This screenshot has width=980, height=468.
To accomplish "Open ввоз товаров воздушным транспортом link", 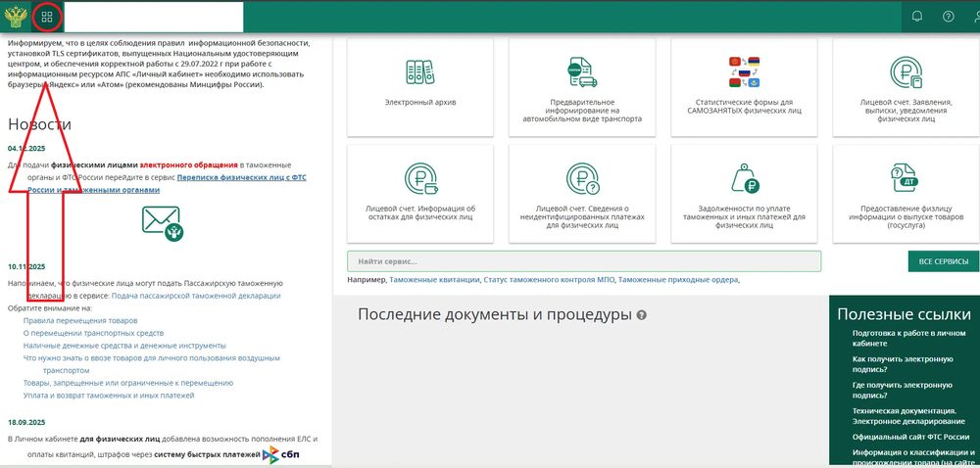I will [x=151, y=364].
